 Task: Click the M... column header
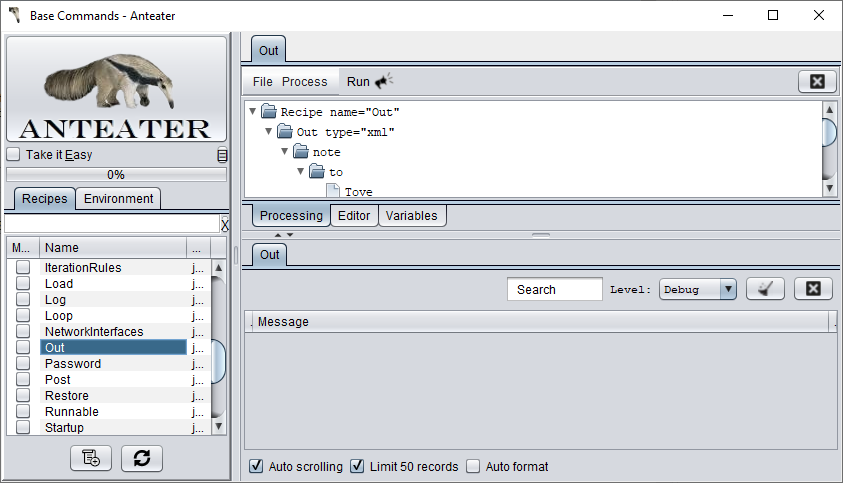point(23,247)
